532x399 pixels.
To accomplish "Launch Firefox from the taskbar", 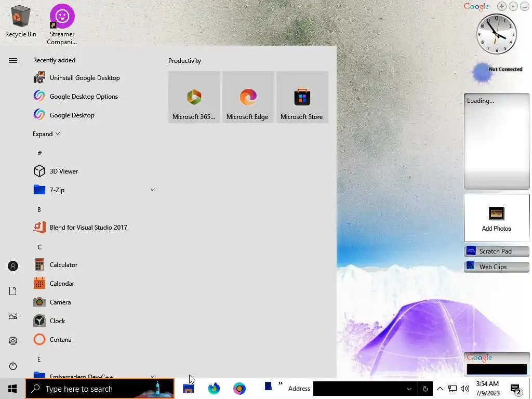I will [214, 389].
